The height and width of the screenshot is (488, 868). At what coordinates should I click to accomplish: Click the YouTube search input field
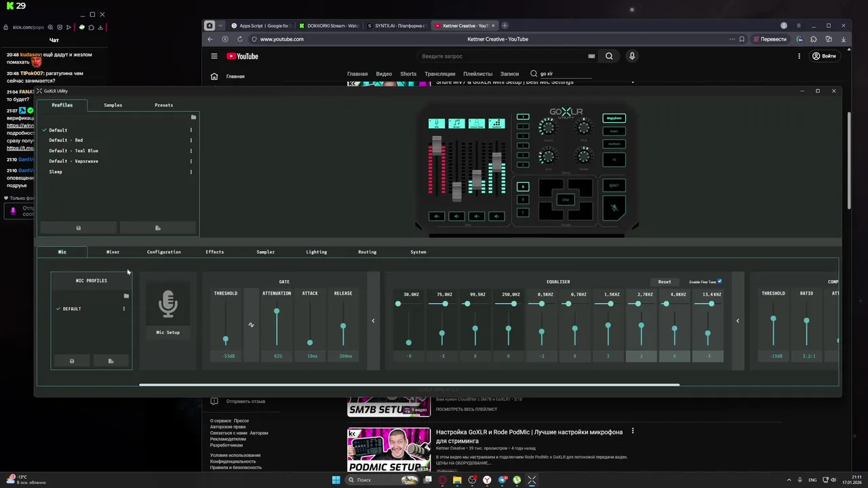pos(502,56)
